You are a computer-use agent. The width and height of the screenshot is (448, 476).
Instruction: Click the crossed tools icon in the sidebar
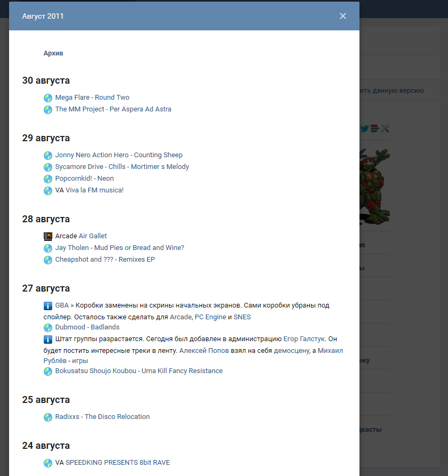coord(385,128)
